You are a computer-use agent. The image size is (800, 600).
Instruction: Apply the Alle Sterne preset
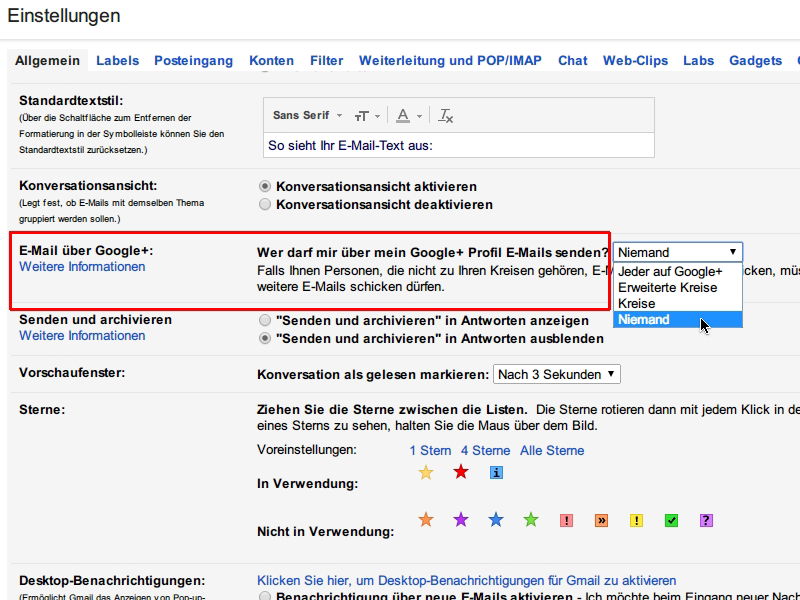coord(552,451)
